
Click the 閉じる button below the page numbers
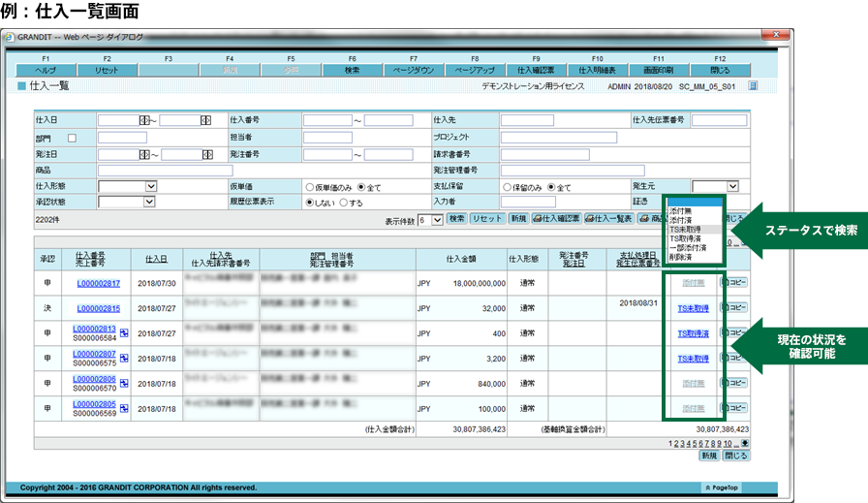click(x=735, y=456)
